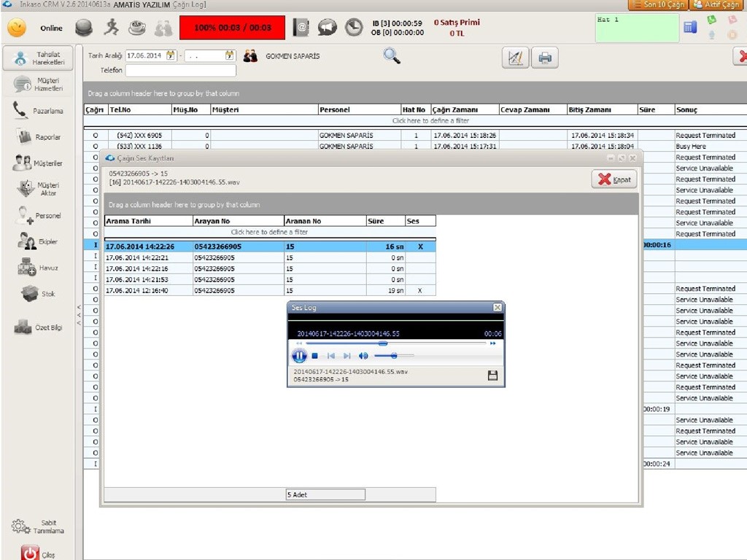Mute the speaker in Ses Log player
The image size is (747, 560).
pos(363,356)
